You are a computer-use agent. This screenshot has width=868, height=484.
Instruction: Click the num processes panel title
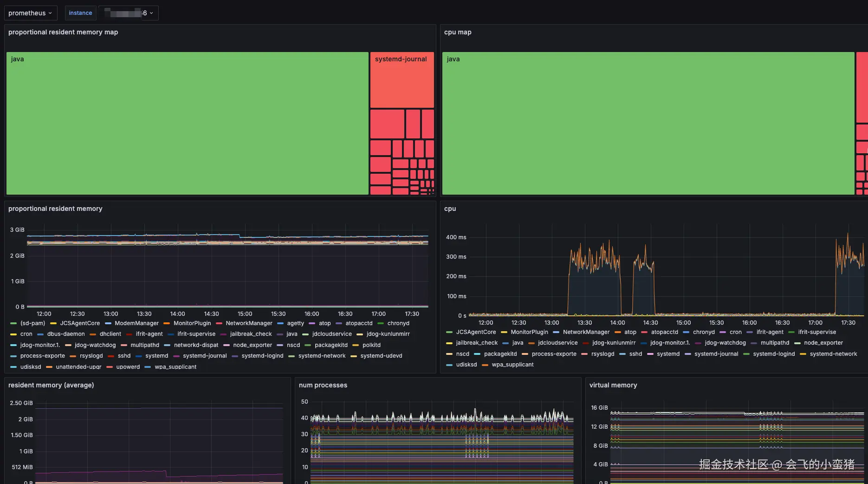323,385
